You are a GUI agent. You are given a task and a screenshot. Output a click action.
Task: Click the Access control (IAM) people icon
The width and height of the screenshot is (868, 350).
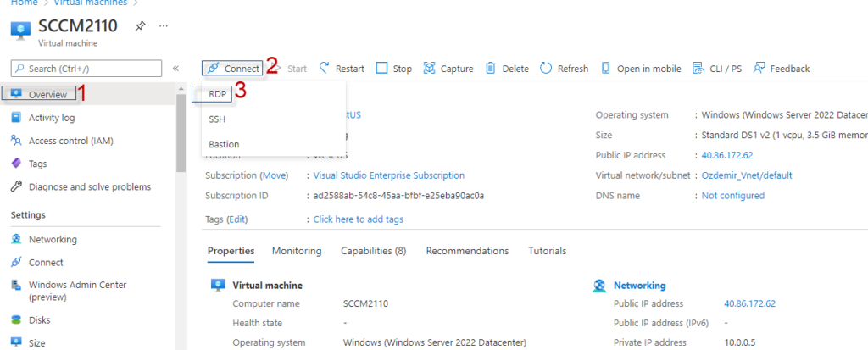pyautogui.click(x=16, y=141)
